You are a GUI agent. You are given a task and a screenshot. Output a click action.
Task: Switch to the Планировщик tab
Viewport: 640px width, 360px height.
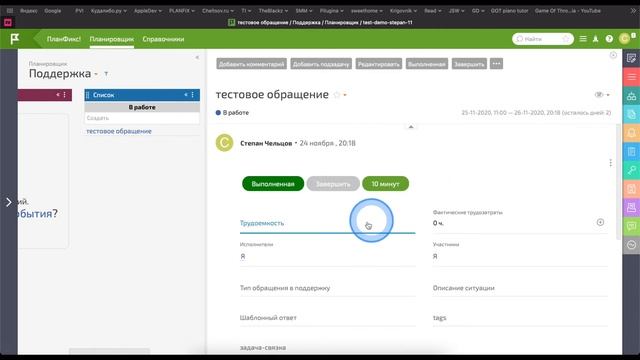point(112,39)
